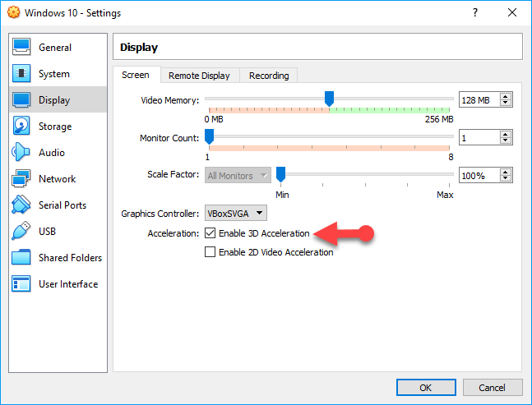Select the Serial Ports icon
The height and width of the screenshot is (405, 532).
(21, 205)
